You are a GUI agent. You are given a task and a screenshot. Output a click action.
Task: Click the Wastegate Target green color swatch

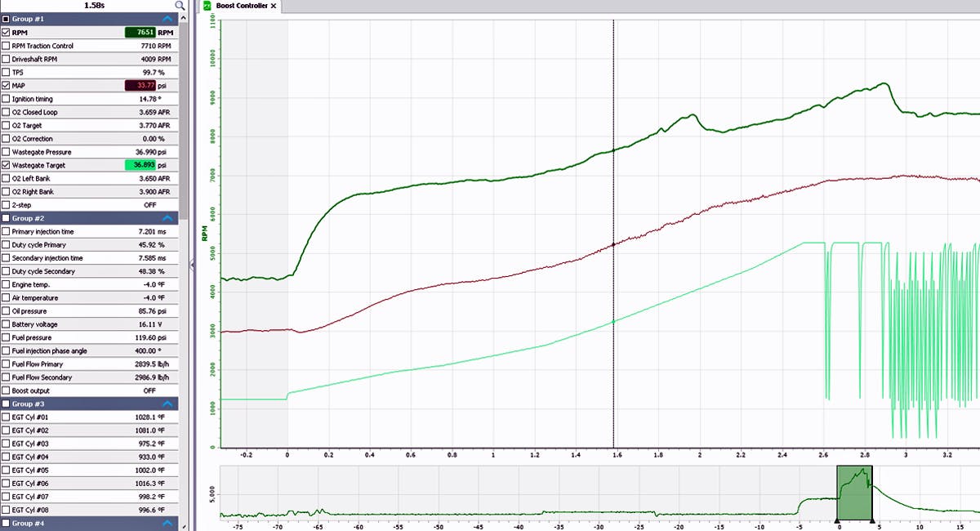(140, 165)
